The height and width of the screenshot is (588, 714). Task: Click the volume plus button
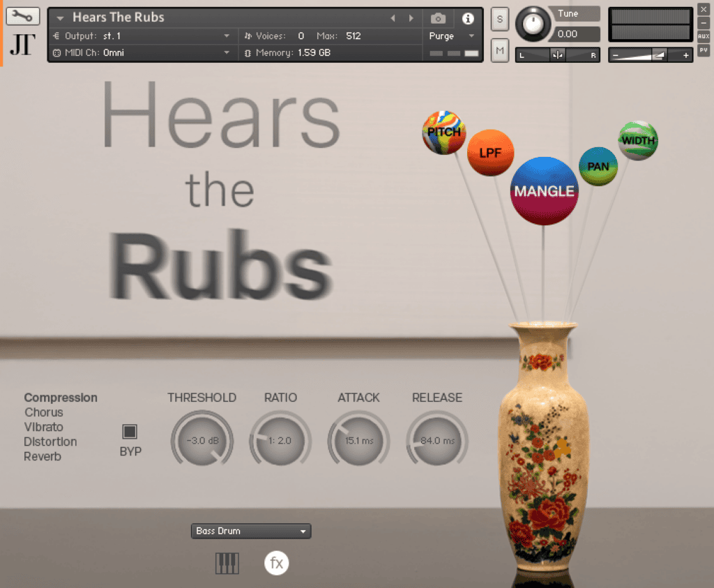click(686, 56)
